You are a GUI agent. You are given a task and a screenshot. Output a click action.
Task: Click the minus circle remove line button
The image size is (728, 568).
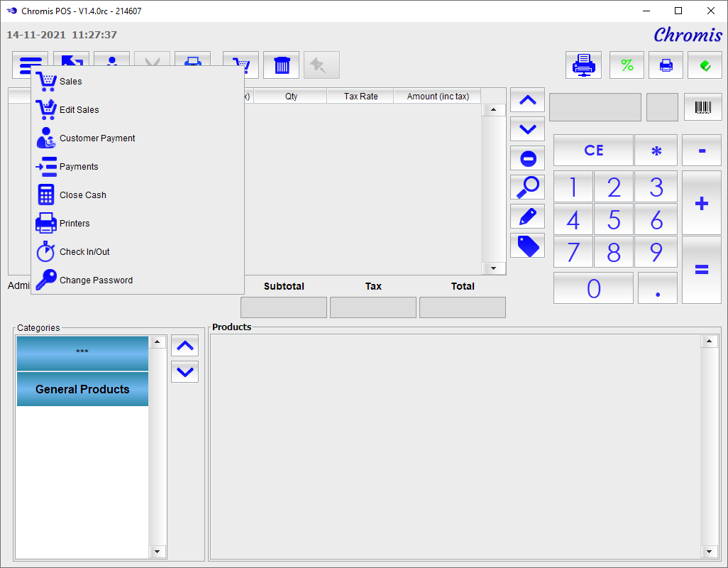tap(528, 158)
